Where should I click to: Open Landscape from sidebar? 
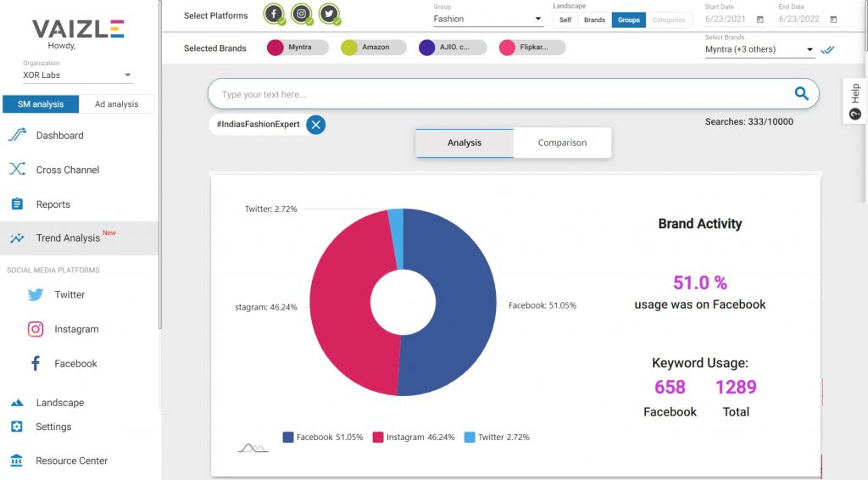(x=60, y=403)
